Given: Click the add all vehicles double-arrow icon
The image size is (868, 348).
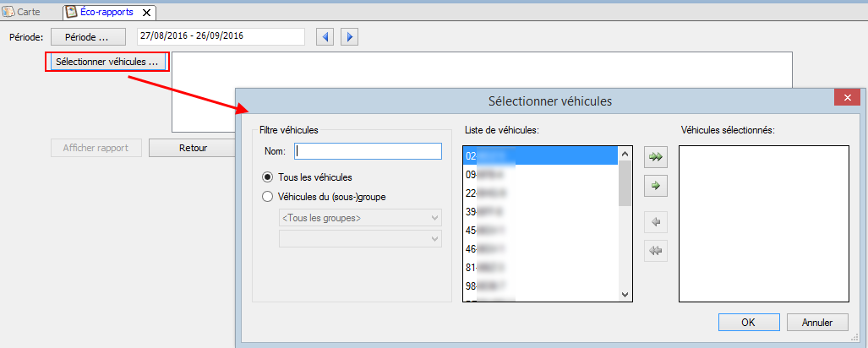Looking at the screenshot, I should pos(655,156).
